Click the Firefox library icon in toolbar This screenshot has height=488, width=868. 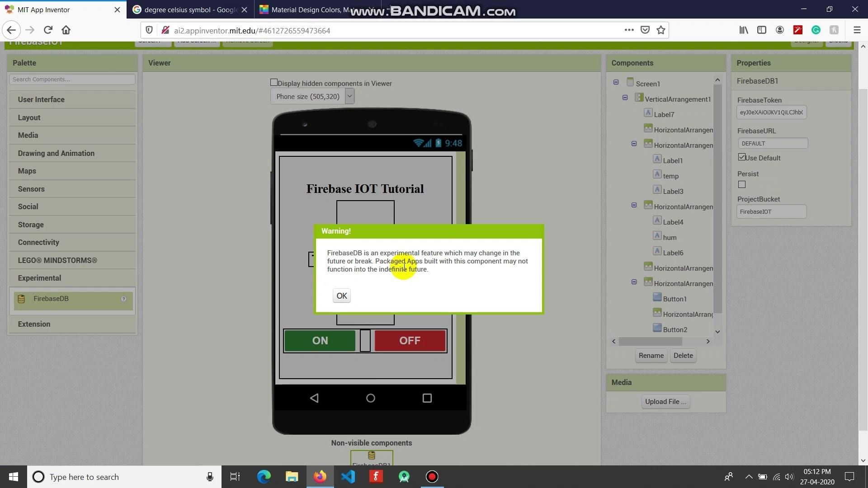743,30
